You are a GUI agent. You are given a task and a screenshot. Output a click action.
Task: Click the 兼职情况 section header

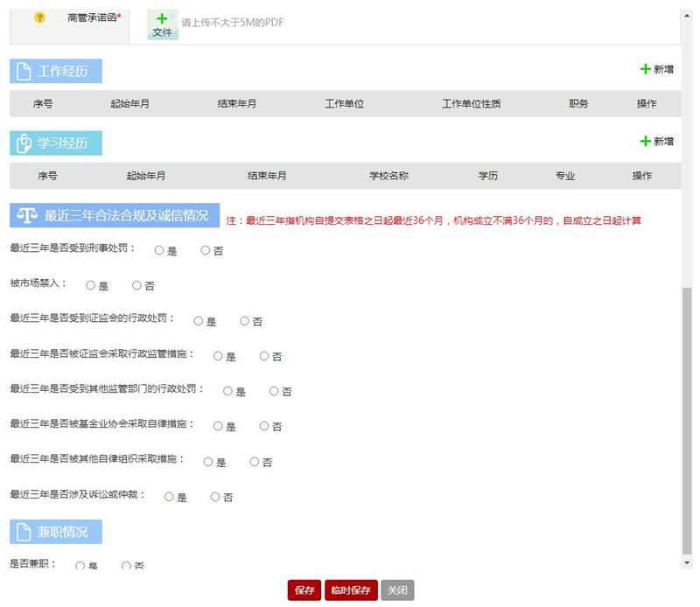pyautogui.click(x=56, y=532)
